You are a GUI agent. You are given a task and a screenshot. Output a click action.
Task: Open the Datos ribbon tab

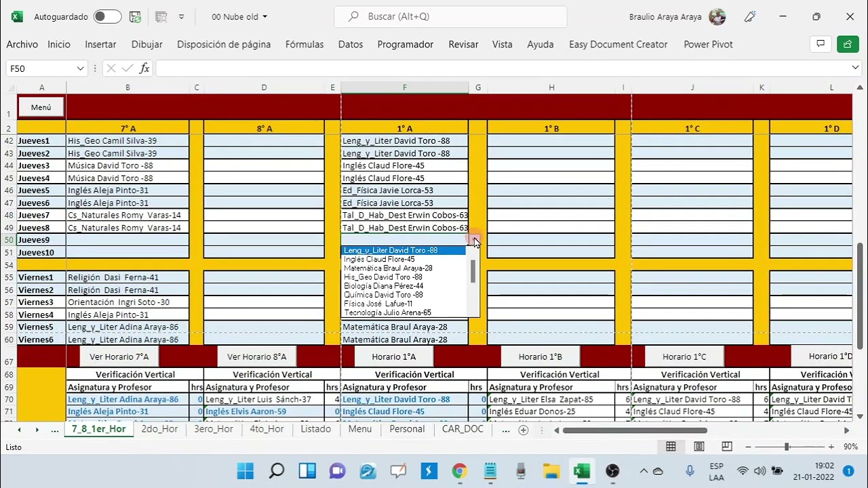click(x=351, y=44)
